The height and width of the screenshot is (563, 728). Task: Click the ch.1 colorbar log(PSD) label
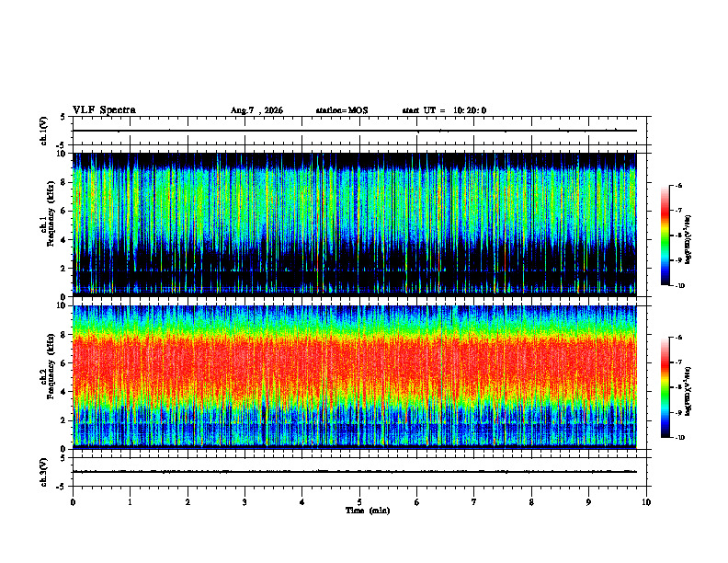click(x=688, y=240)
